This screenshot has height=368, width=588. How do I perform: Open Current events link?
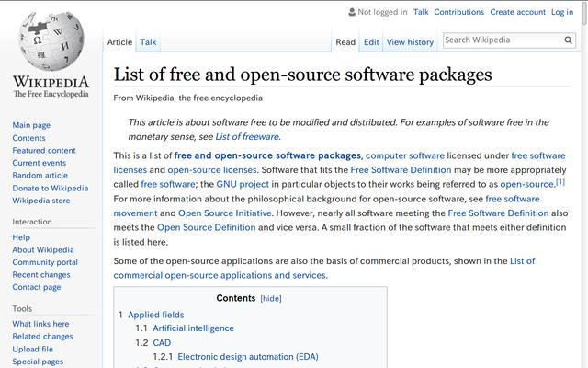click(x=39, y=163)
